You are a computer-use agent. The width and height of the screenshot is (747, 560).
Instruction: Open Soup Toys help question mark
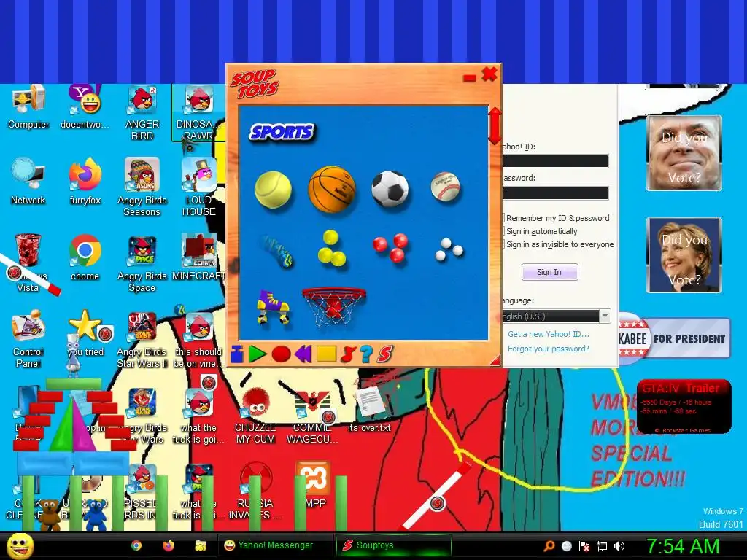[366, 354]
